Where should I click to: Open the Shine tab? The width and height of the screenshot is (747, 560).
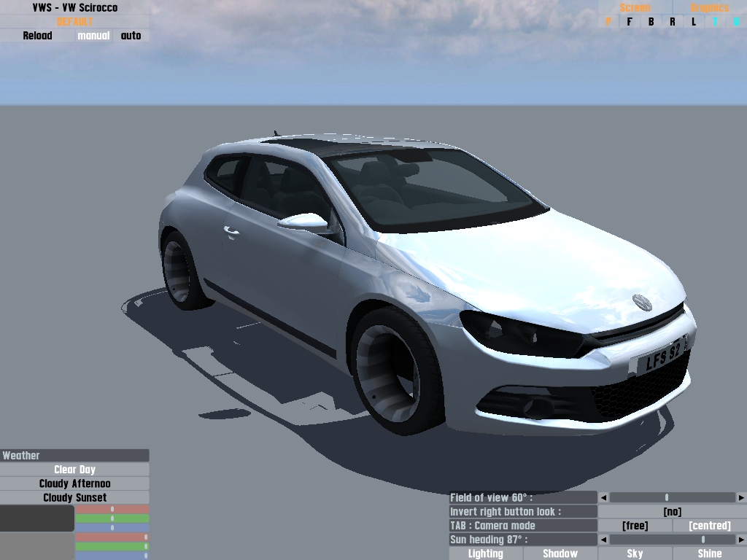point(710,553)
